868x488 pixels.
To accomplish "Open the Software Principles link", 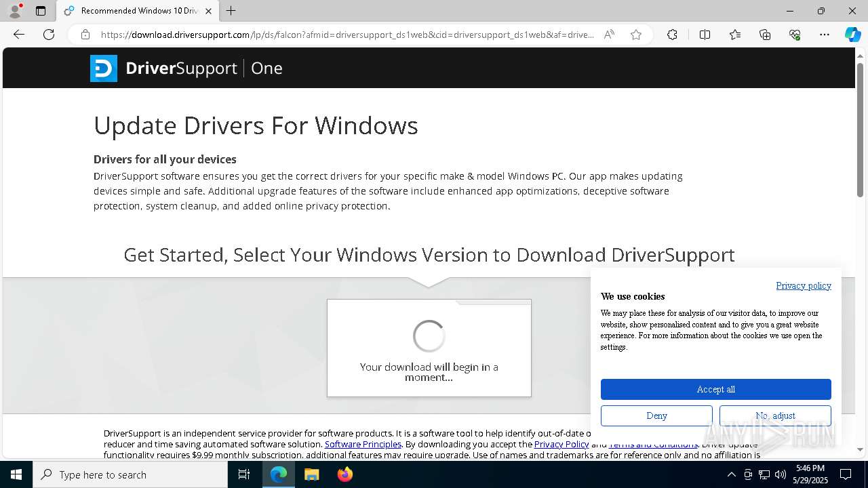I will click(x=363, y=444).
